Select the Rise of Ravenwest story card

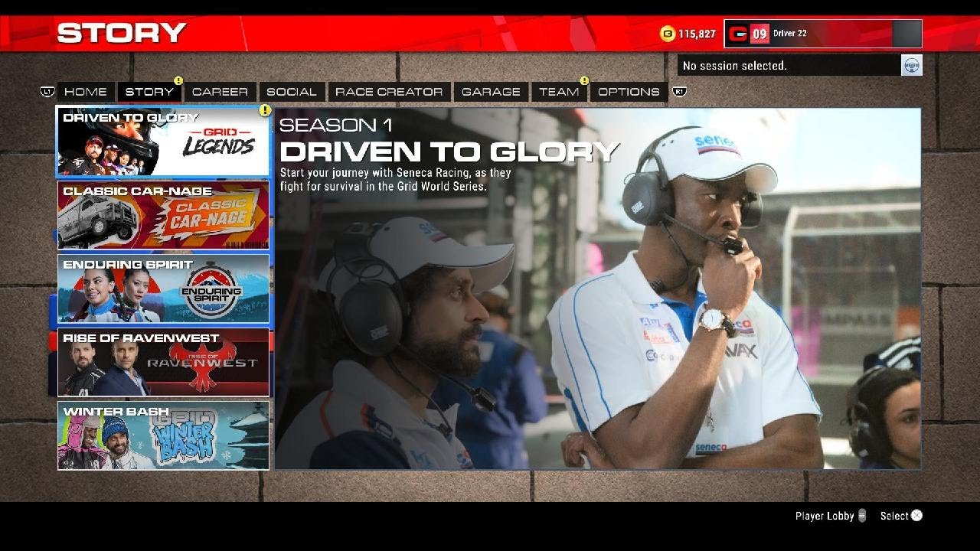click(x=163, y=362)
